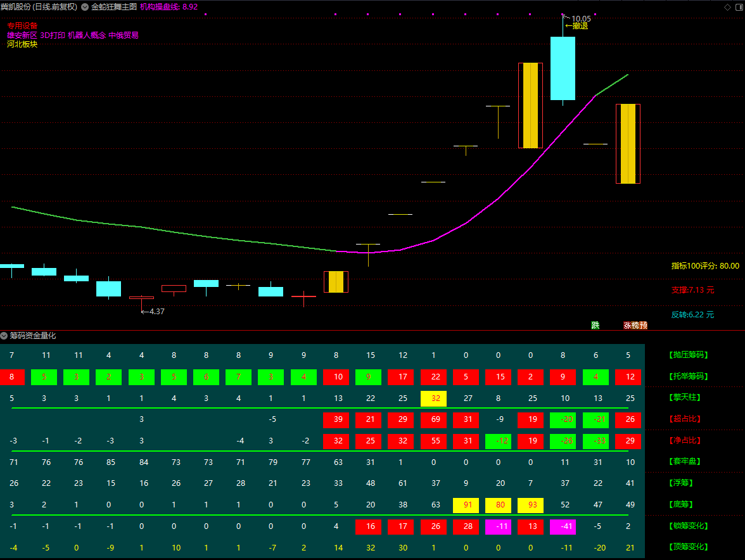Image resolution: width=745 pixels, height=560 pixels.
Task: Click the 雄安新区 concept tag
Action: (x=22, y=35)
